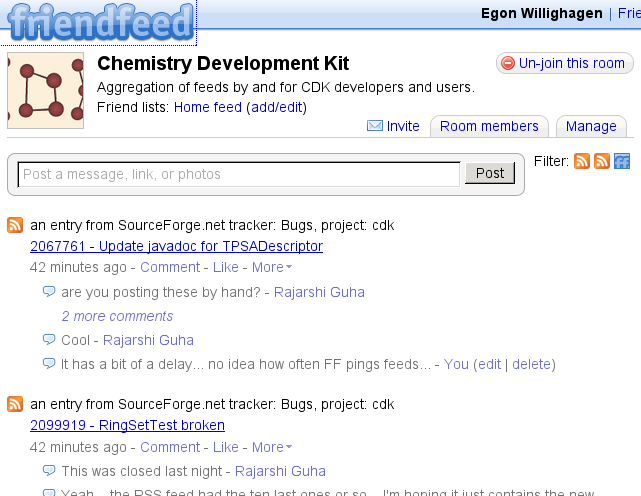Viewport: 641px width, 496px height.
Task: Click comment bubble beside 'This was closed last night'
Action: pyautogui.click(x=49, y=471)
